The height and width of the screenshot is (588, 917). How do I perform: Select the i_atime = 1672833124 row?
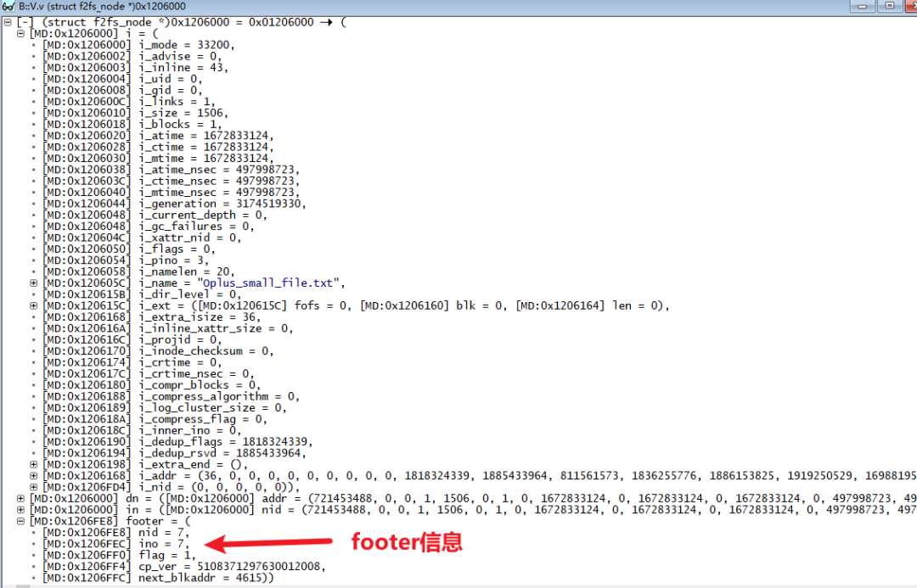(x=158, y=136)
